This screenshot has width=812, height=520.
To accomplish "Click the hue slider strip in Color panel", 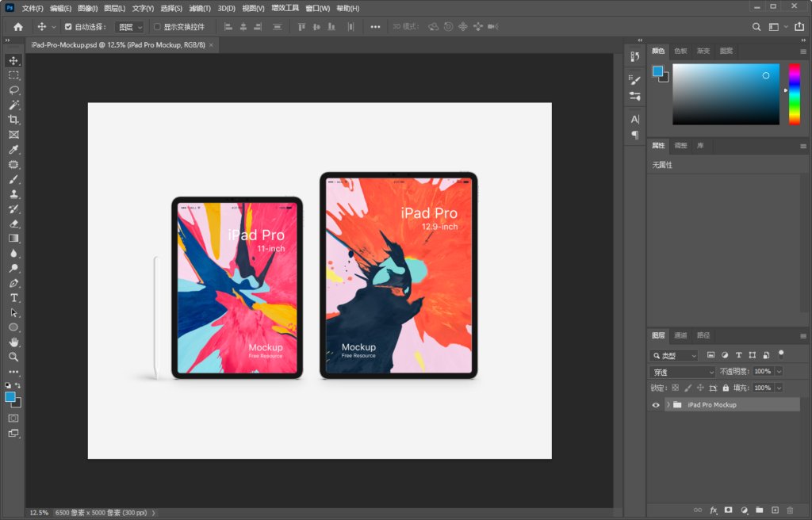I will pyautogui.click(x=795, y=94).
